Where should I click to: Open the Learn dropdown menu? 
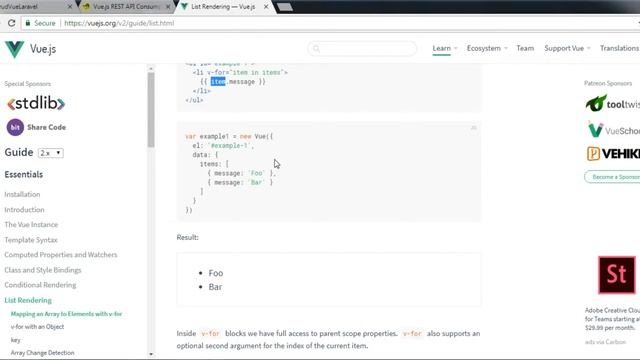pos(445,48)
